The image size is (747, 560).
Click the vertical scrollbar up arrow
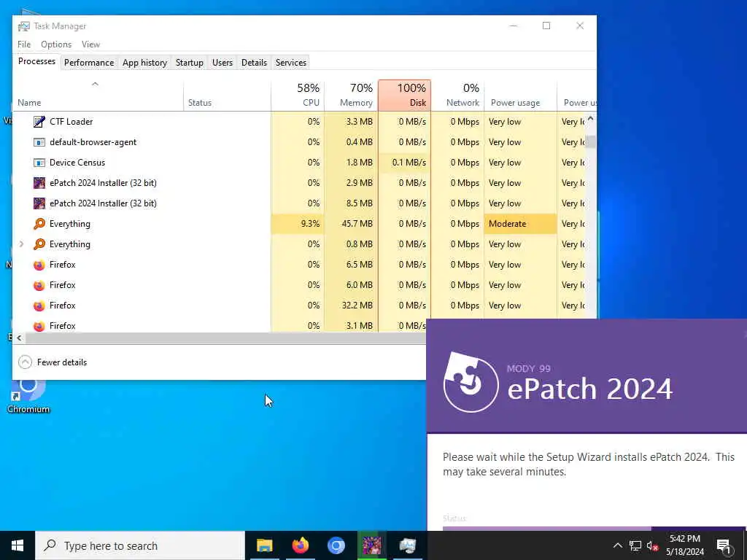[x=591, y=118]
